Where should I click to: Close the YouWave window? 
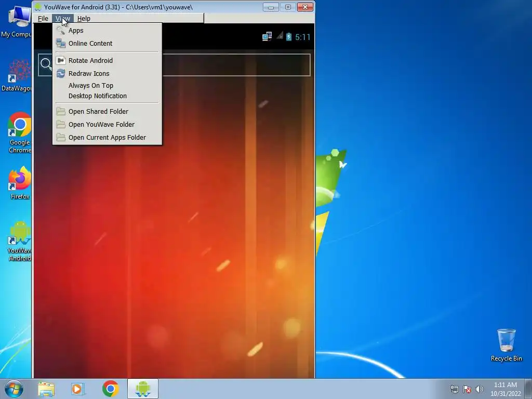coord(305,7)
